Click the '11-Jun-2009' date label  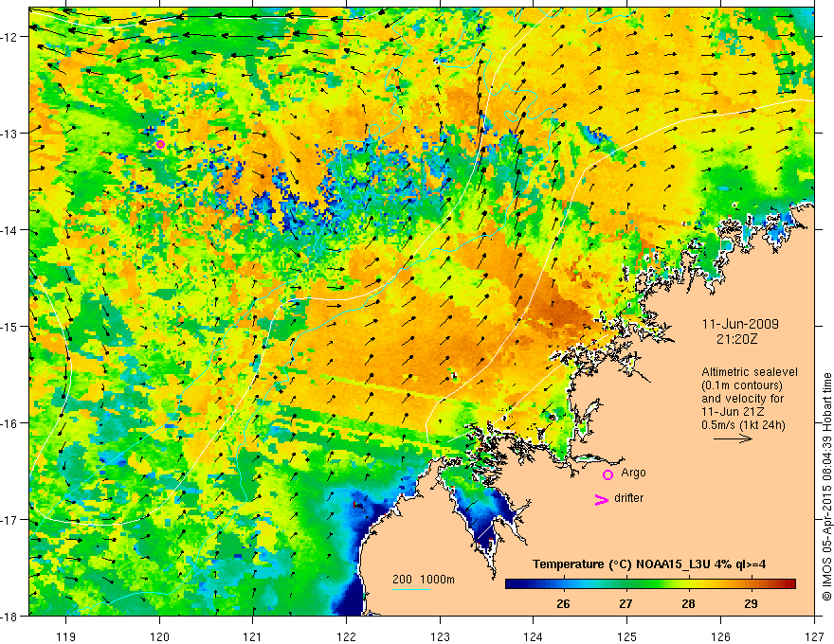(740, 324)
